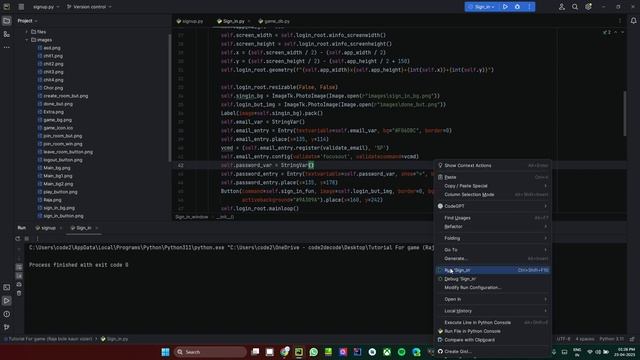Choose Find Usages in context menu

(493, 218)
